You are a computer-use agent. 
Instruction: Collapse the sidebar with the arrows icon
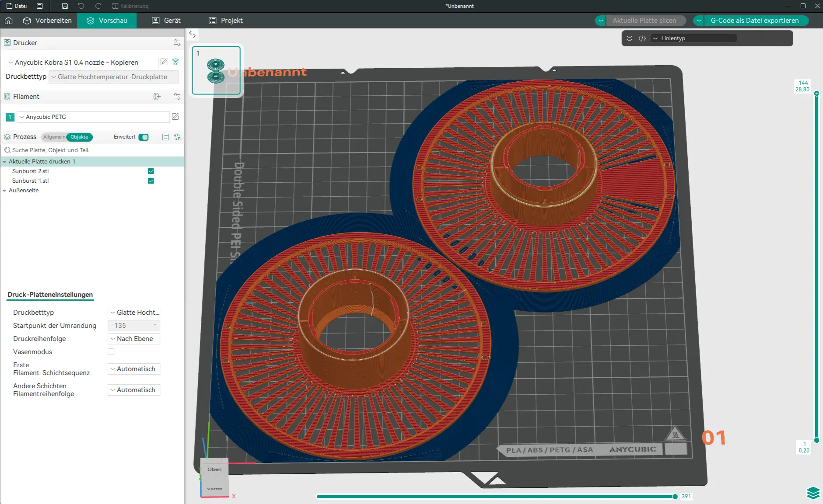193,35
